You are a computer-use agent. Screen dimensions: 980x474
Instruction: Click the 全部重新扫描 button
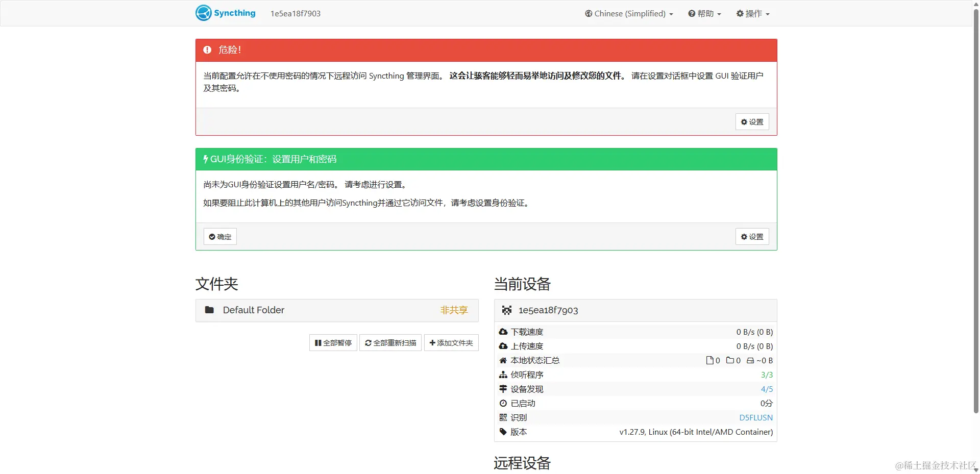tap(390, 343)
